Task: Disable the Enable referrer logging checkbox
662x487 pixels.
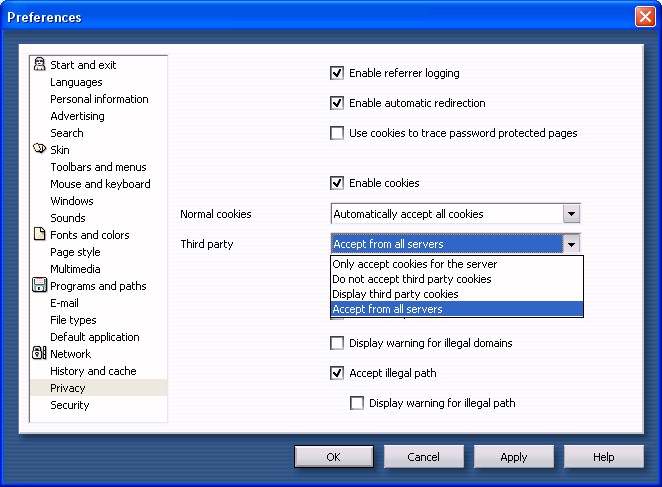Action: point(337,73)
